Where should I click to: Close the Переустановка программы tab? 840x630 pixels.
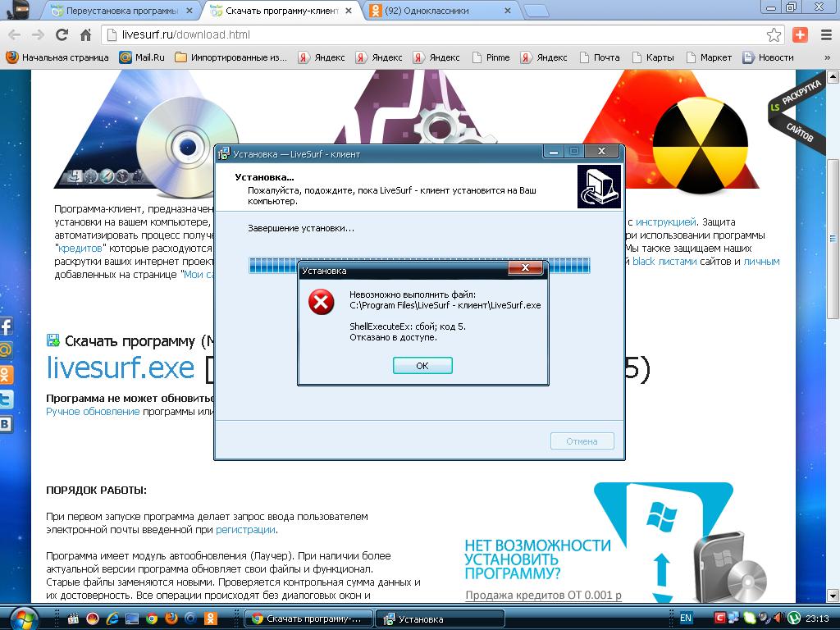189,11
